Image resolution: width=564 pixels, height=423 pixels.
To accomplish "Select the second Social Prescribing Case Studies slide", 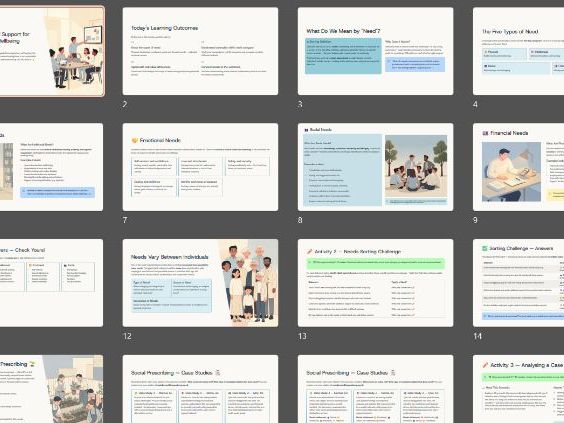I will [375, 389].
